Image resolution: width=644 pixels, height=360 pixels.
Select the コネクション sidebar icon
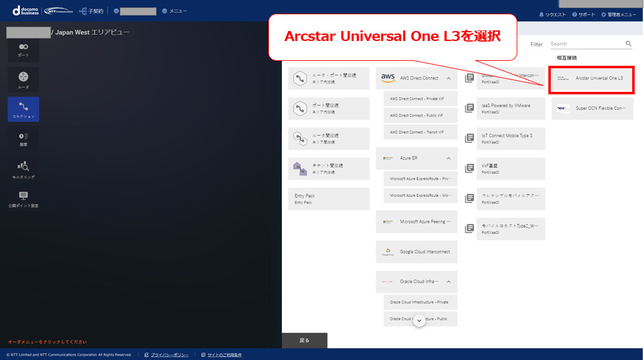(24, 110)
